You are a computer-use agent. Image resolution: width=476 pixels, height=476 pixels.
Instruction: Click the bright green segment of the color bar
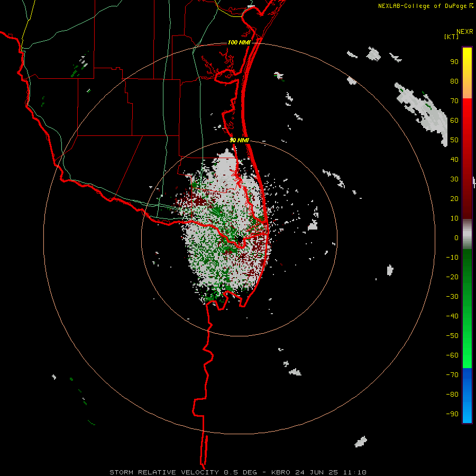(x=467, y=337)
